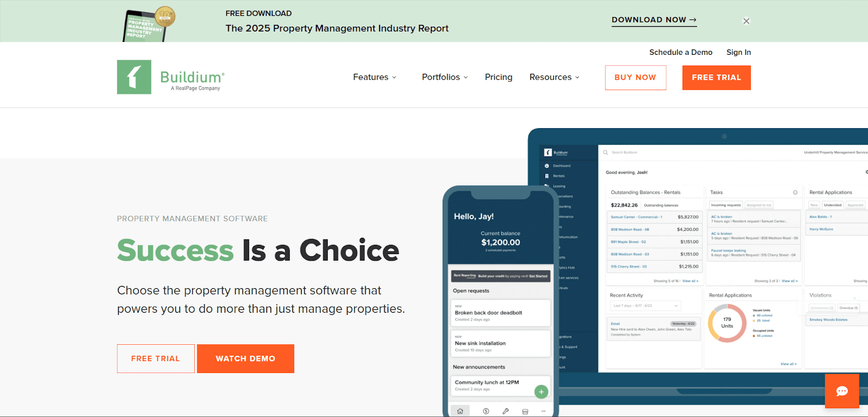Tap the home icon in phone mockup
The width and height of the screenshot is (868, 417).
[460, 411]
